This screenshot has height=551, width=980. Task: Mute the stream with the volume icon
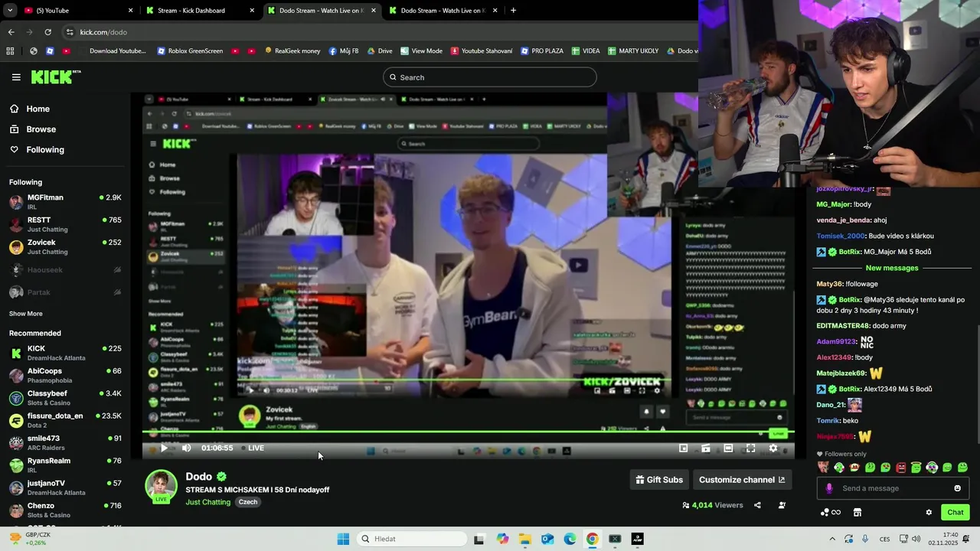coord(186,448)
